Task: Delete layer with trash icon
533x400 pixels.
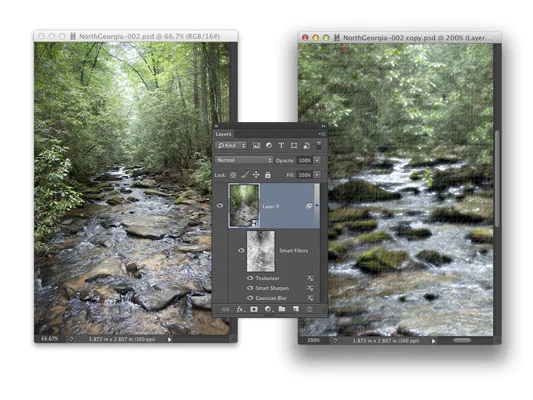Action: click(x=309, y=309)
